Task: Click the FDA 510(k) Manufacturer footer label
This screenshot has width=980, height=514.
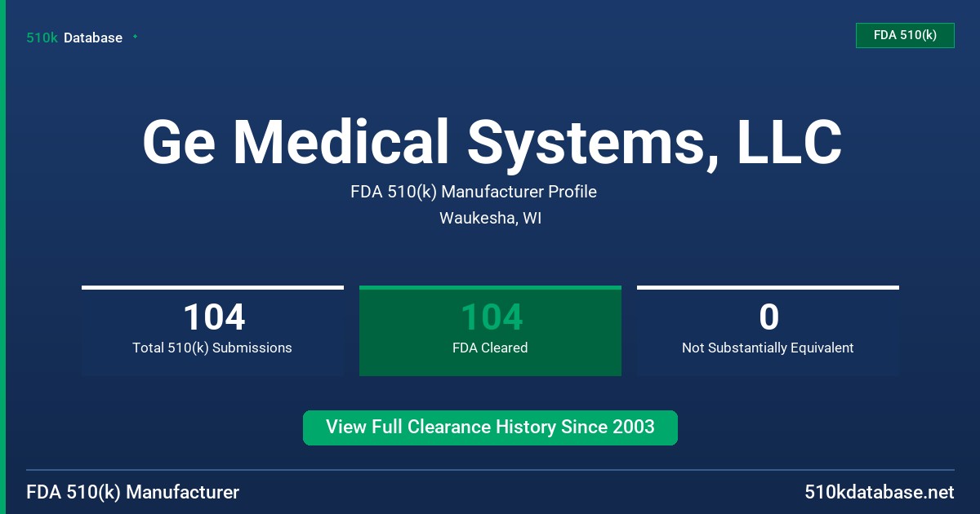Action: click(133, 493)
